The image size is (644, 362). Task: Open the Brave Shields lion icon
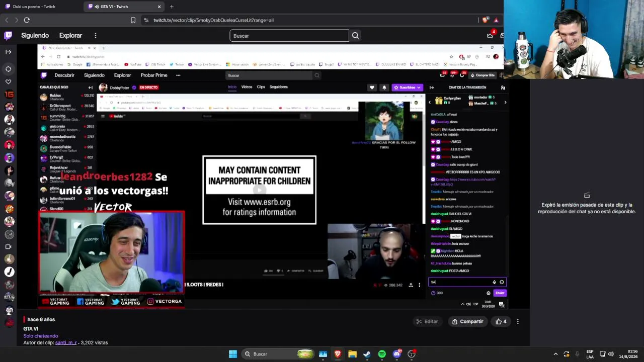tap(485, 20)
